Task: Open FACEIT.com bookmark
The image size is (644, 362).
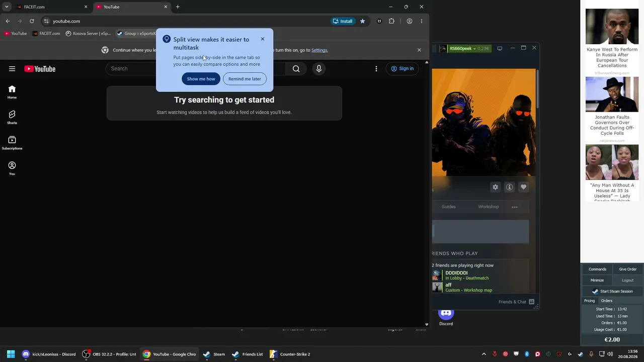Action: point(46,34)
